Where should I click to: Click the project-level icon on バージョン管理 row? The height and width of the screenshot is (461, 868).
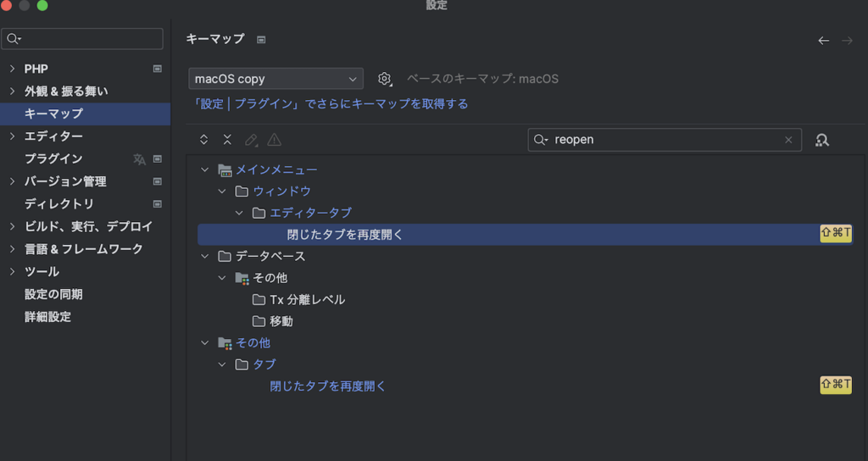point(157,181)
